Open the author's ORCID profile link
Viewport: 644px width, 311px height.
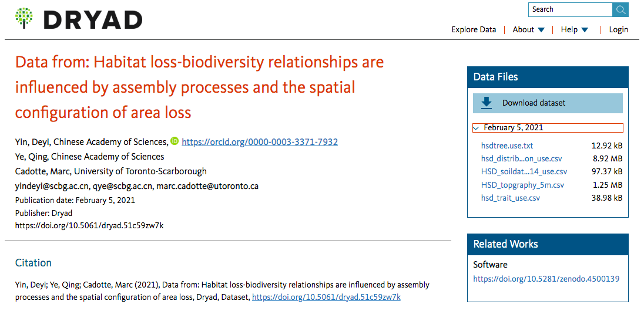pos(259,142)
